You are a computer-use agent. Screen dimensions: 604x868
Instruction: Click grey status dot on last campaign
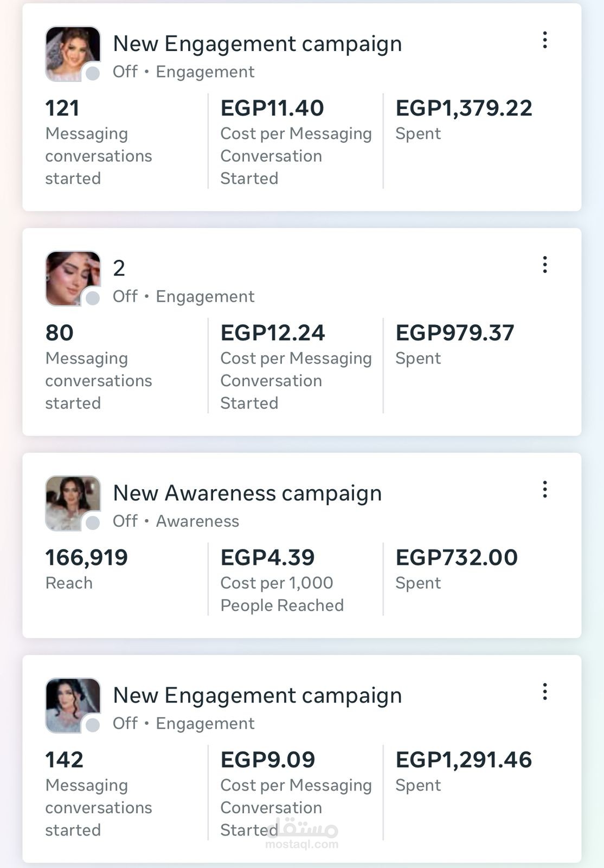(93, 725)
